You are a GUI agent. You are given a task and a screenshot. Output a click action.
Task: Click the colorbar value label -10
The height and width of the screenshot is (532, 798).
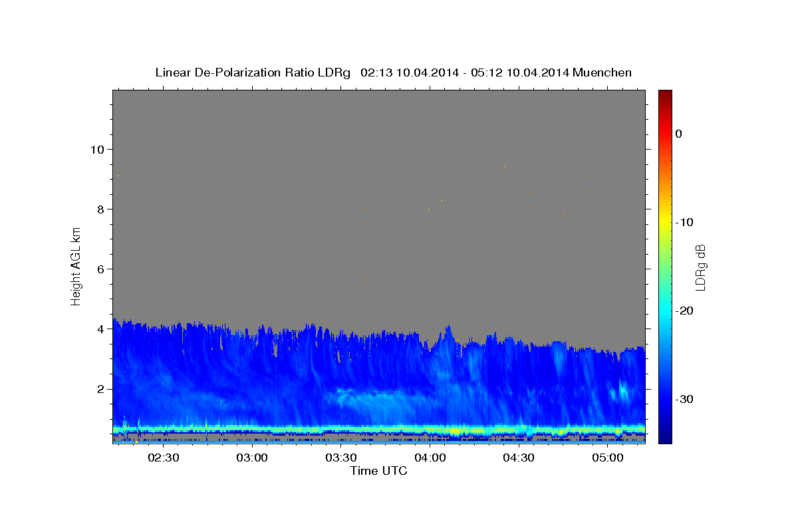click(x=685, y=222)
